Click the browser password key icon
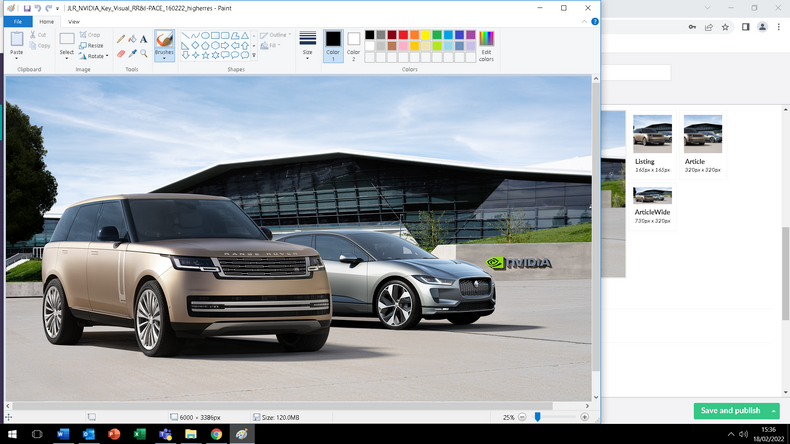790x444 pixels. pos(692,27)
